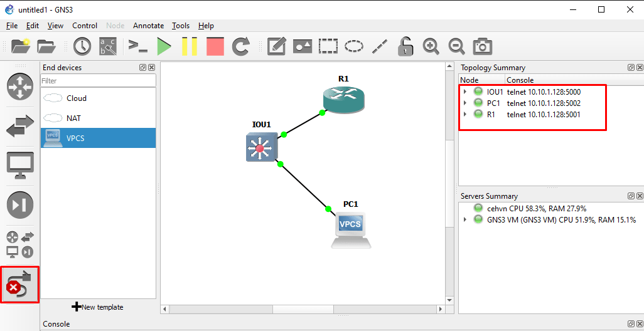Start all nodes with green play button
The image size is (644, 331).
[164, 46]
